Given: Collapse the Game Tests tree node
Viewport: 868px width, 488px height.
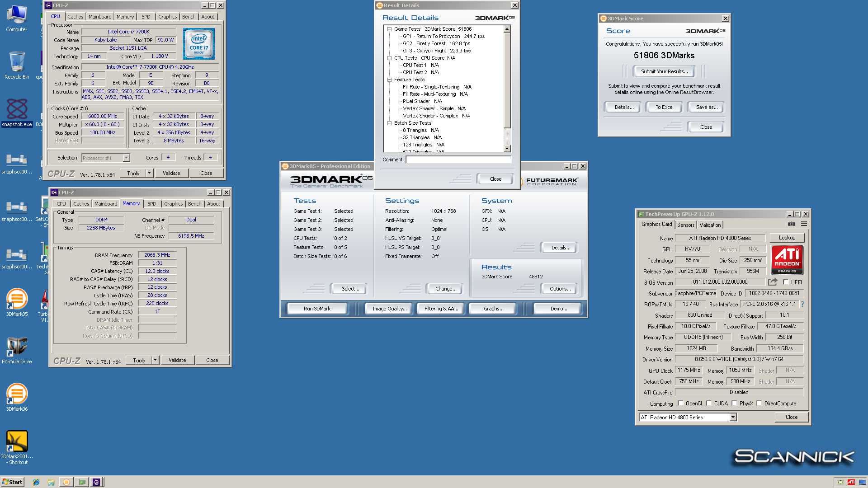Looking at the screenshot, I should point(389,29).
